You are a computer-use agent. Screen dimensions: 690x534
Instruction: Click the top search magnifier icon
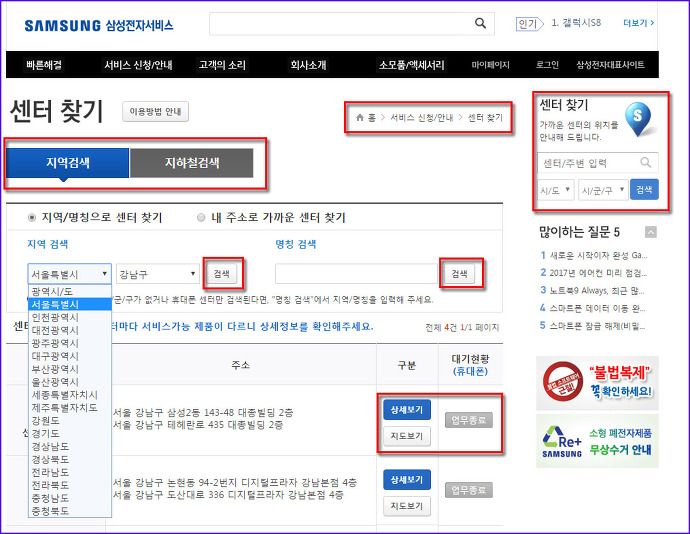[481, 23]
